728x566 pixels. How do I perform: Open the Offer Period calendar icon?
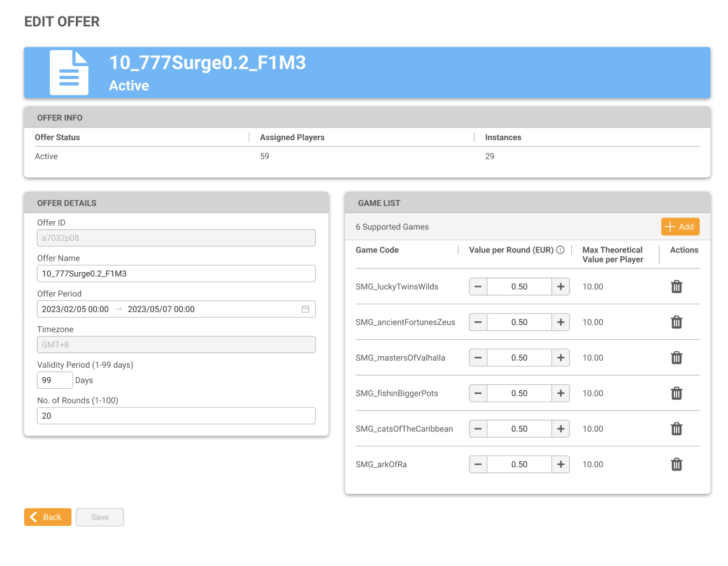point(305,309)
